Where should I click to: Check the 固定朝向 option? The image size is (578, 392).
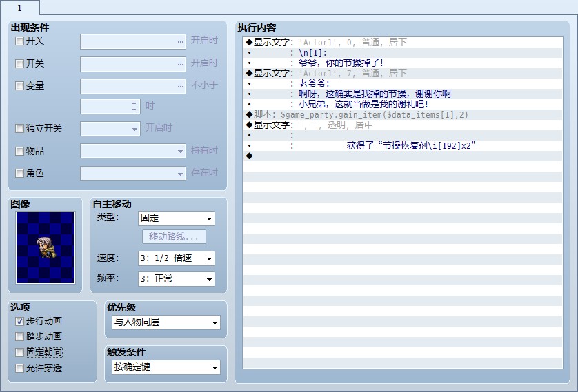coord(19,352)
